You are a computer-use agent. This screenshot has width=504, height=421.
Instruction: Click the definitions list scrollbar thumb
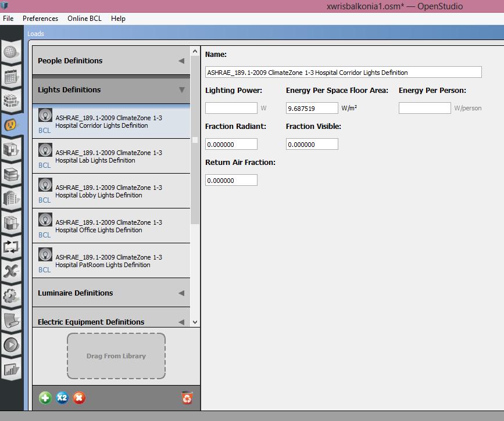click(195, 140)
